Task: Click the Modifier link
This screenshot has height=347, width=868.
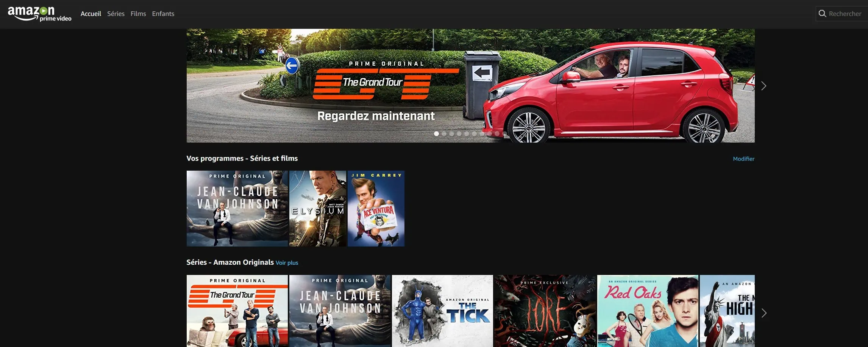Action: point(743,159)
